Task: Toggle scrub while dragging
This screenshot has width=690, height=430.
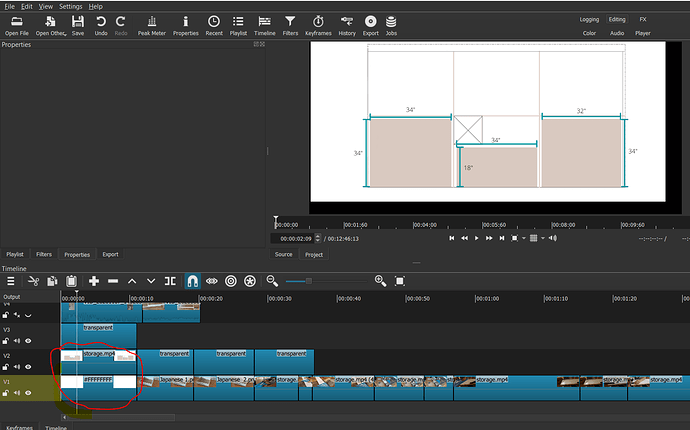Action: [212, 281]
